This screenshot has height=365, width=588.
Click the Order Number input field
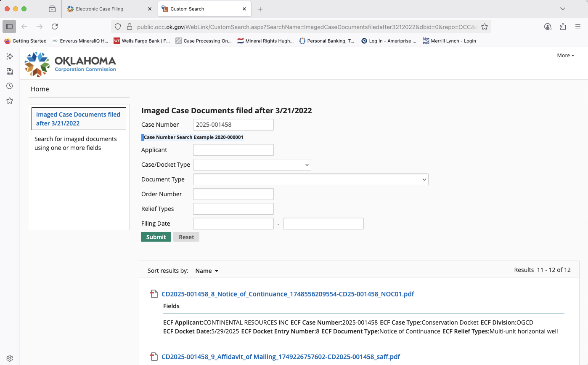click(x=233, y=194)
